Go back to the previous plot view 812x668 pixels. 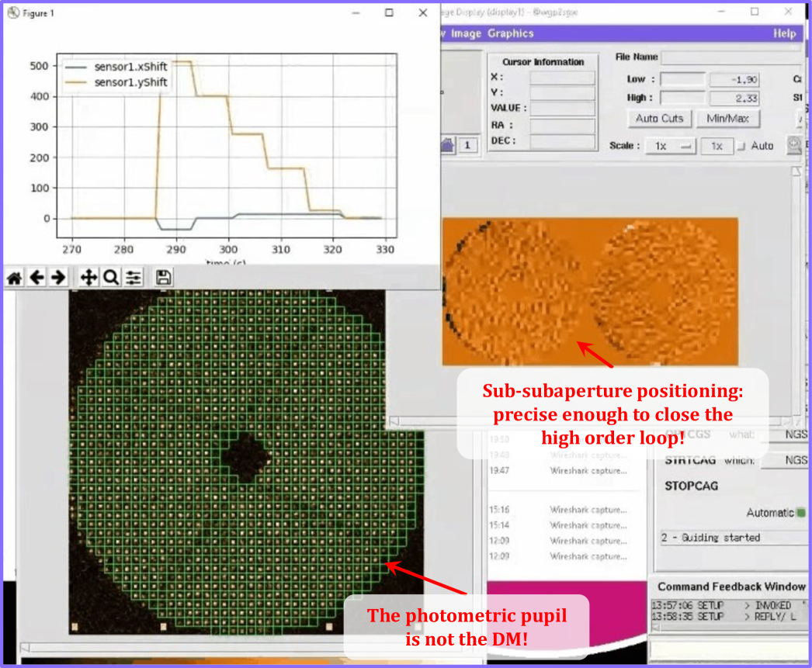[x=36, y=277]
